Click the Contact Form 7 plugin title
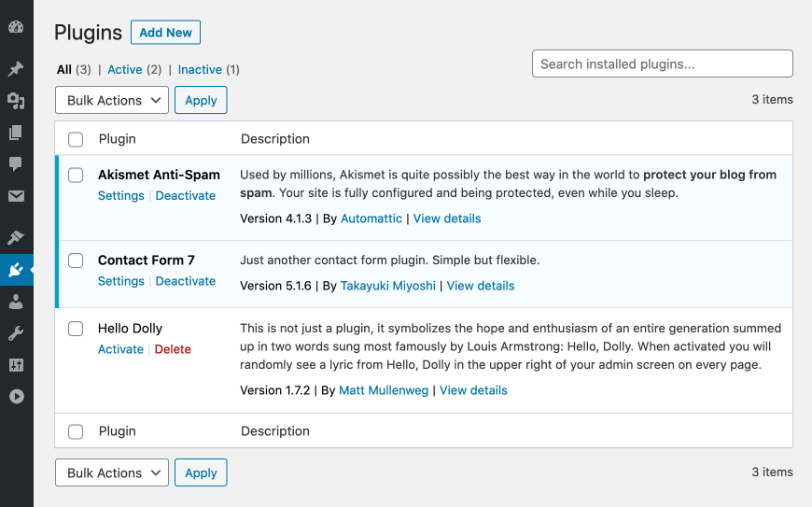Screen dimensions: 812x507 click(x=147, y=261)
